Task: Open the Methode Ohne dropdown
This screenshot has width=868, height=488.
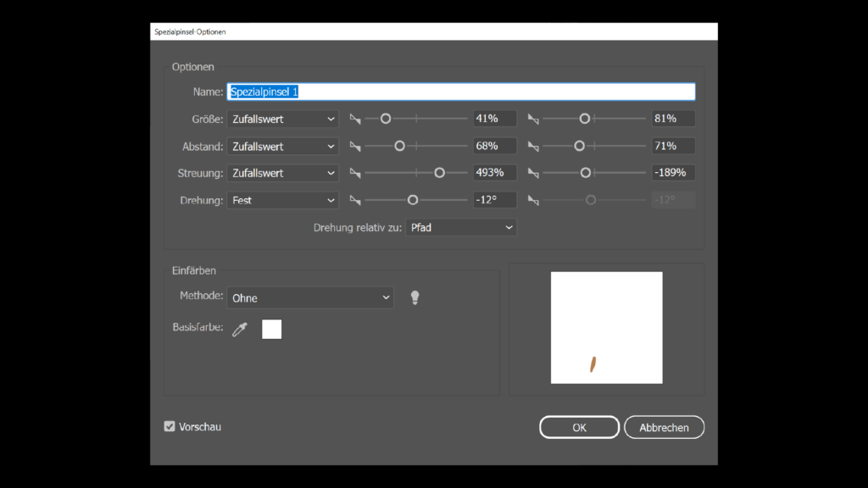Action: coord(310,297)
